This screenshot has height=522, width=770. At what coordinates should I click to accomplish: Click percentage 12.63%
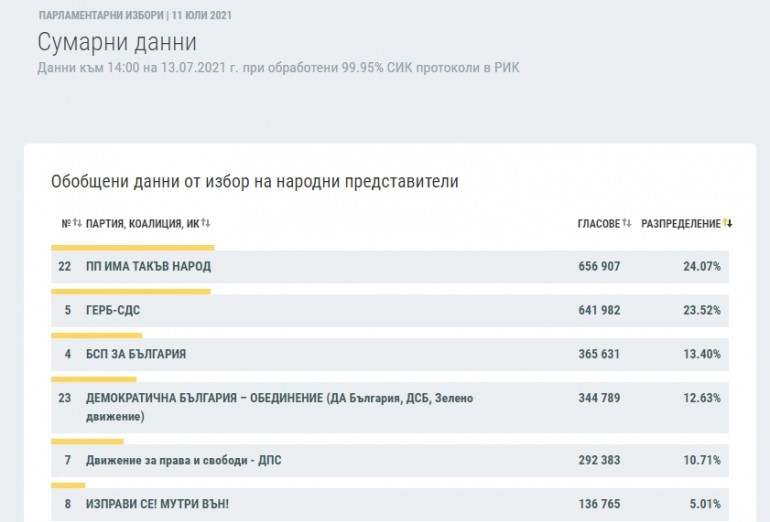(702, 398)
